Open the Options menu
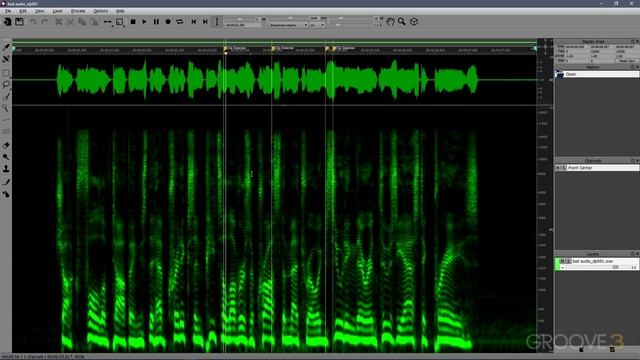Screen dimensions: 640x360 pyautogui.click(x=100, y=11)
